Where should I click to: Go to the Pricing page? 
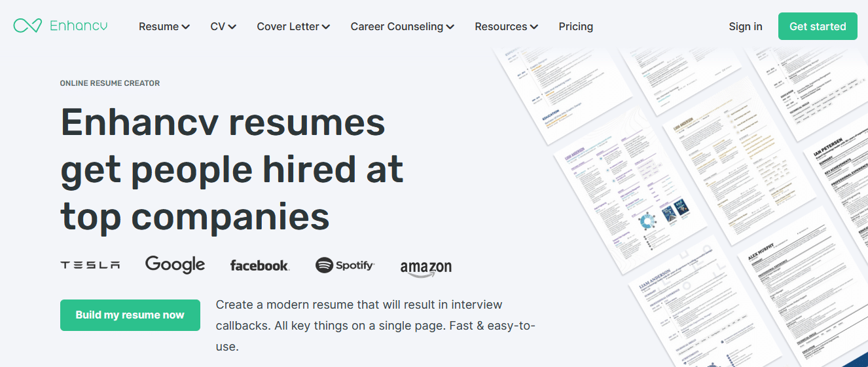[575, 26]
